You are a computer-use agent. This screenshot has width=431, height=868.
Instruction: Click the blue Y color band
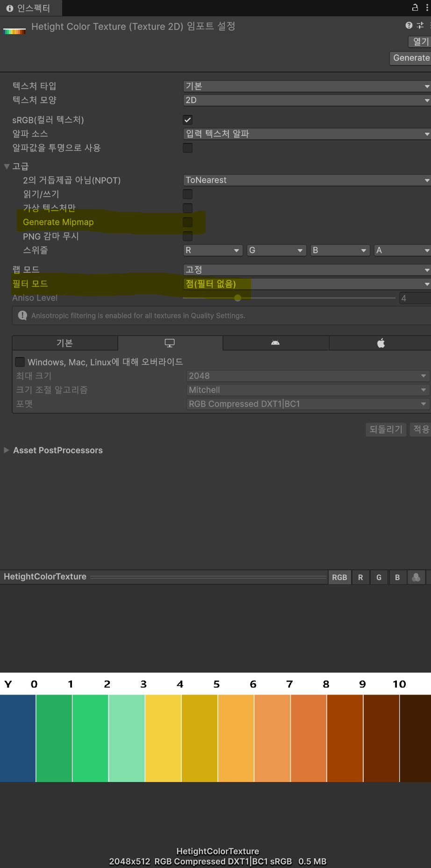(18, 738)
